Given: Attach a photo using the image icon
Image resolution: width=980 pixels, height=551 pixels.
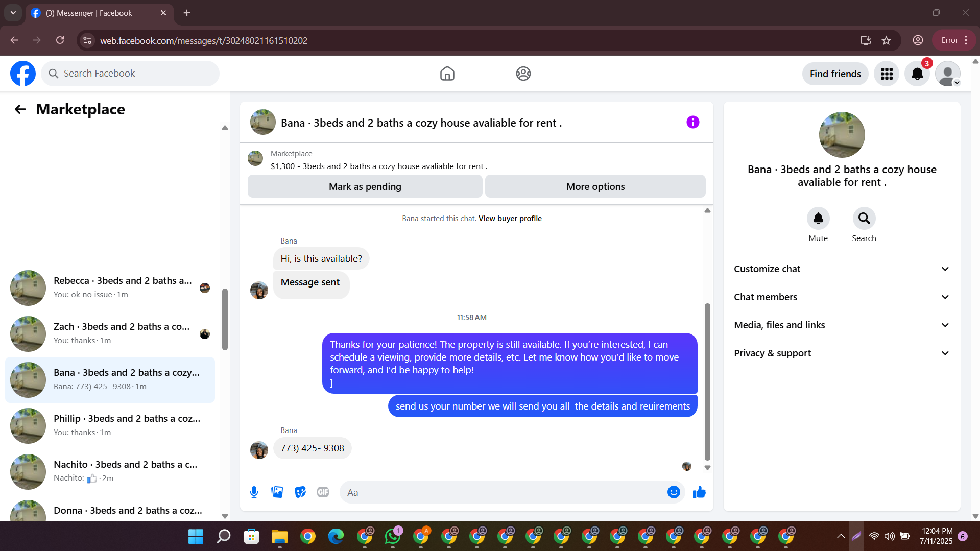Looking at the screenshot, I should [277, 492].
